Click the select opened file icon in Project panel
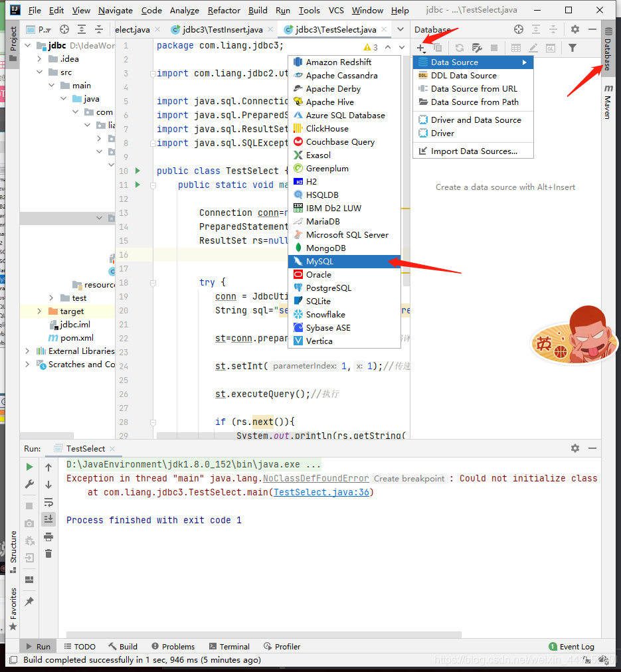 coord(64,29)
